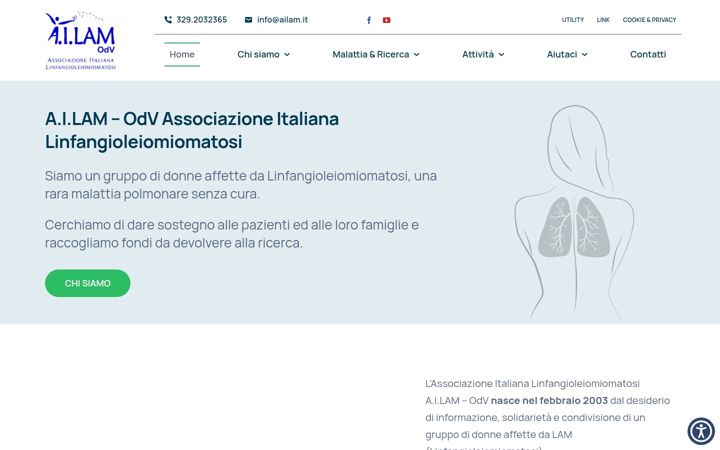Click the green CHI SIAMO button
The height and width of the screenshot is (450, 720).
[x=88, y=283]
